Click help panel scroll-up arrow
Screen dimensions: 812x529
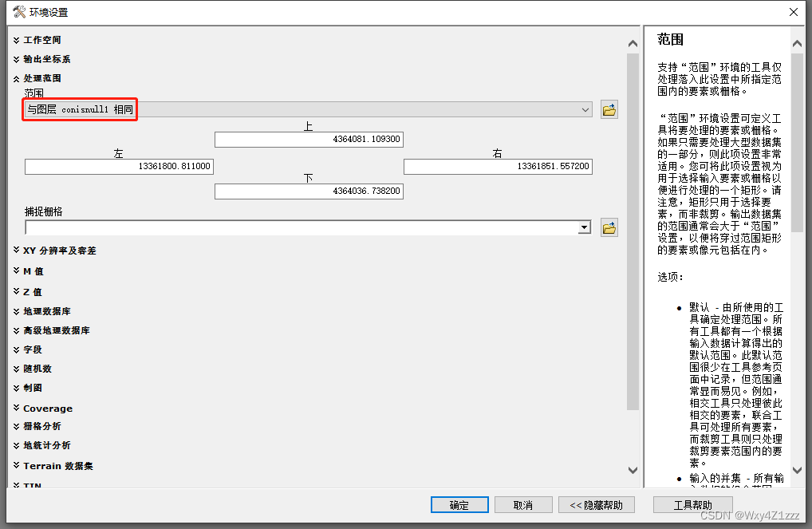pyautogui.click(x=797, y=44)
